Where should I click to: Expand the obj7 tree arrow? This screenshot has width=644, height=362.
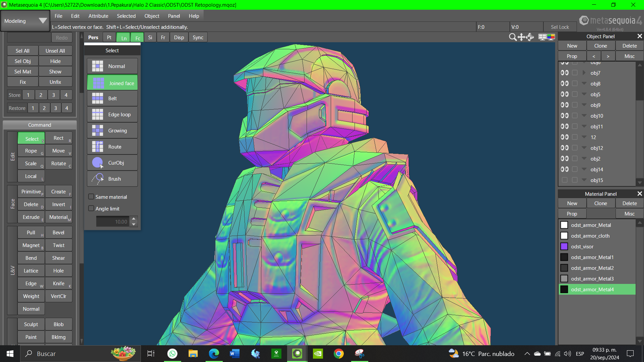(584, 73)
